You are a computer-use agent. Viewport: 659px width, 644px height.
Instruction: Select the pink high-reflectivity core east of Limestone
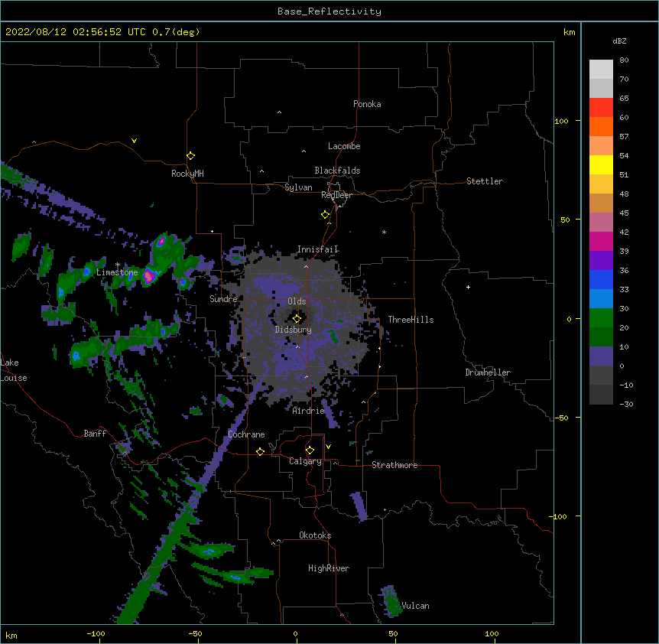(x=149, y=276)
